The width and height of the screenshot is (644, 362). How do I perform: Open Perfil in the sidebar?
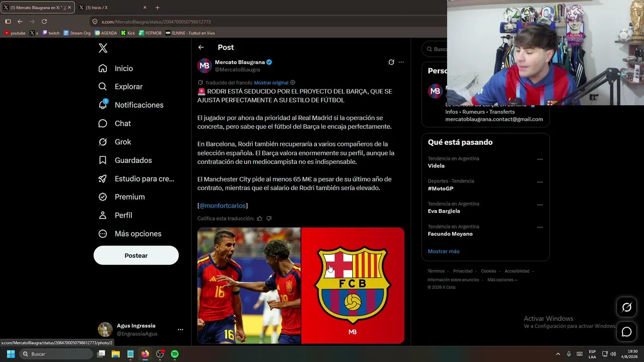tap(116, 215)
